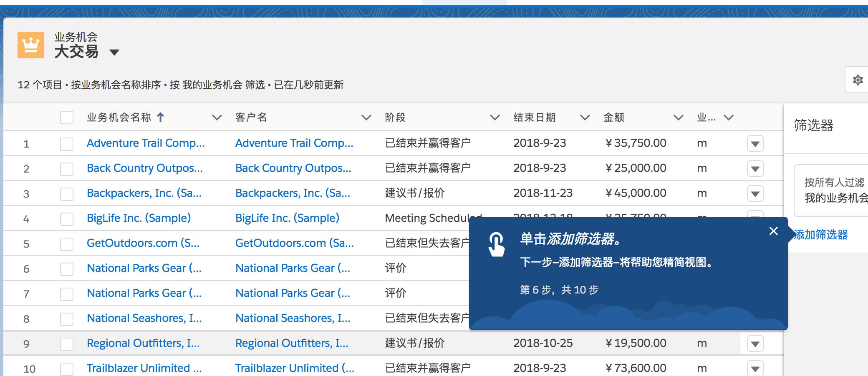The height and width of the screenshot is (376, 868).
Task: Open the Back Country Outpost opportunity link
Action: pos(145,168)
